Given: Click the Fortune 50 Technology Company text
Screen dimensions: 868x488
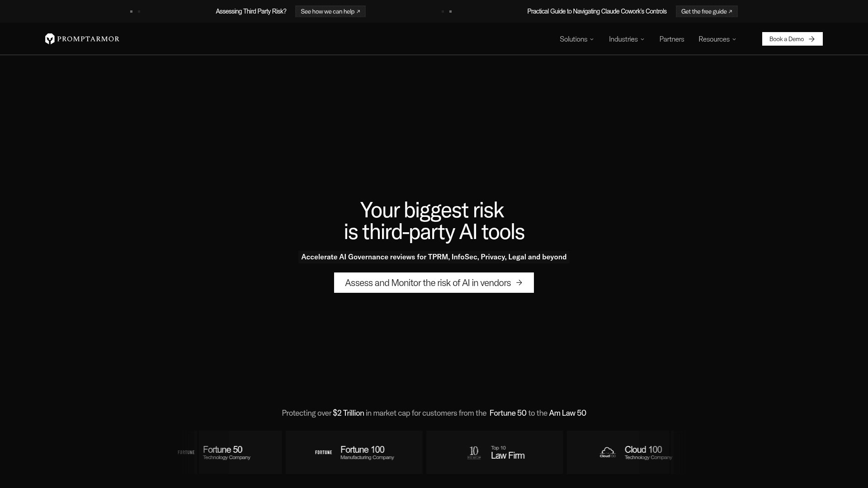Looking at the screenshot, I should point(226,453).
